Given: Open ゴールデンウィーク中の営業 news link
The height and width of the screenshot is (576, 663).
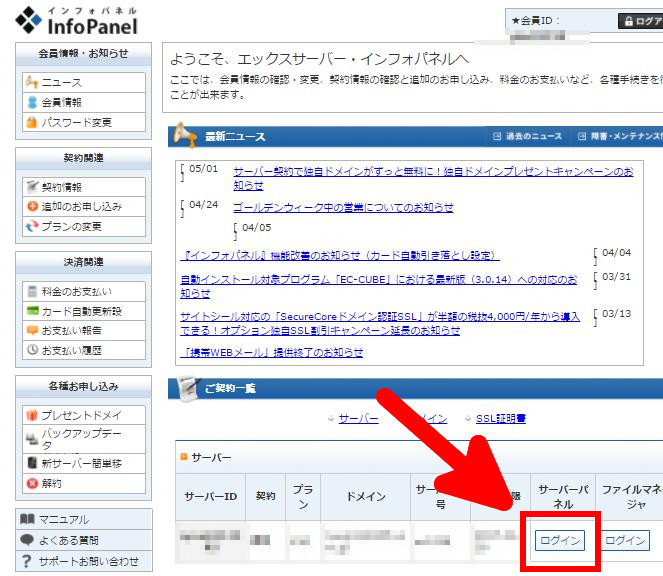Looking at the screenshot, I should click(343, 207).
